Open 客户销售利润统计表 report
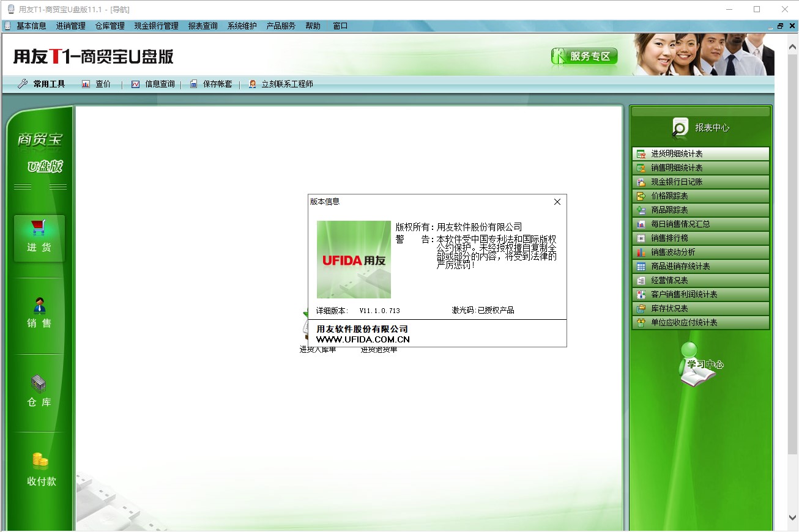 pyautogui.click(x=701, y=294)
